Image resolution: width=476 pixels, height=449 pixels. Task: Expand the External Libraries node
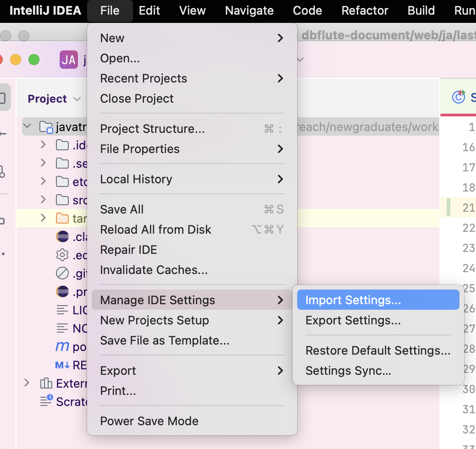pos(27,383)
